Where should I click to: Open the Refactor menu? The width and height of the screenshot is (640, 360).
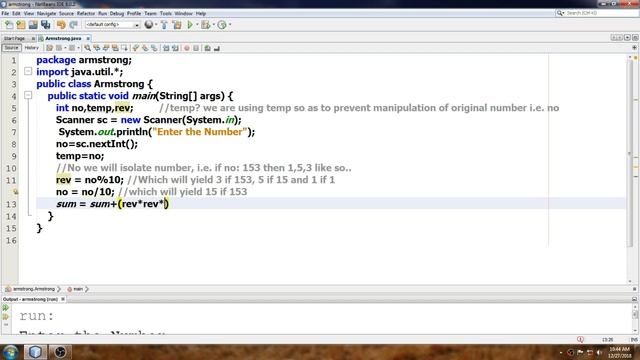(x=86, y=13)
